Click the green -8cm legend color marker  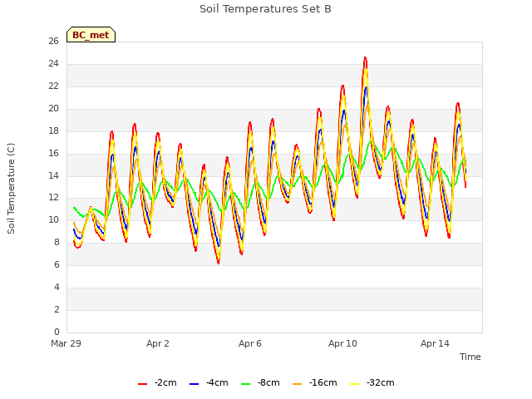tap(246, 384)
